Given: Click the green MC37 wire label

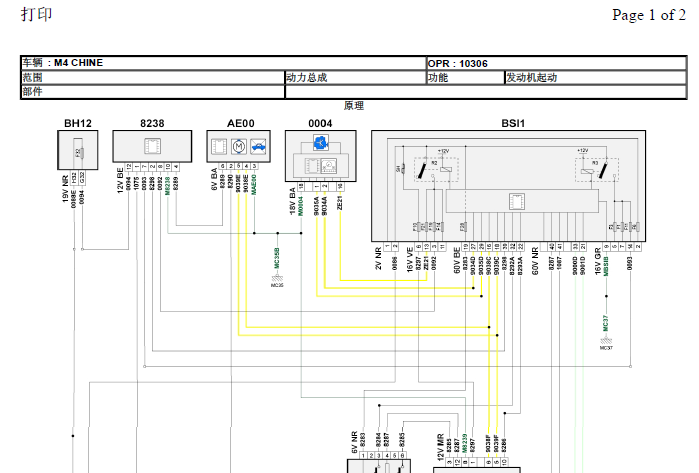Looking at the screenshot, I should click(x=605, y=323).
